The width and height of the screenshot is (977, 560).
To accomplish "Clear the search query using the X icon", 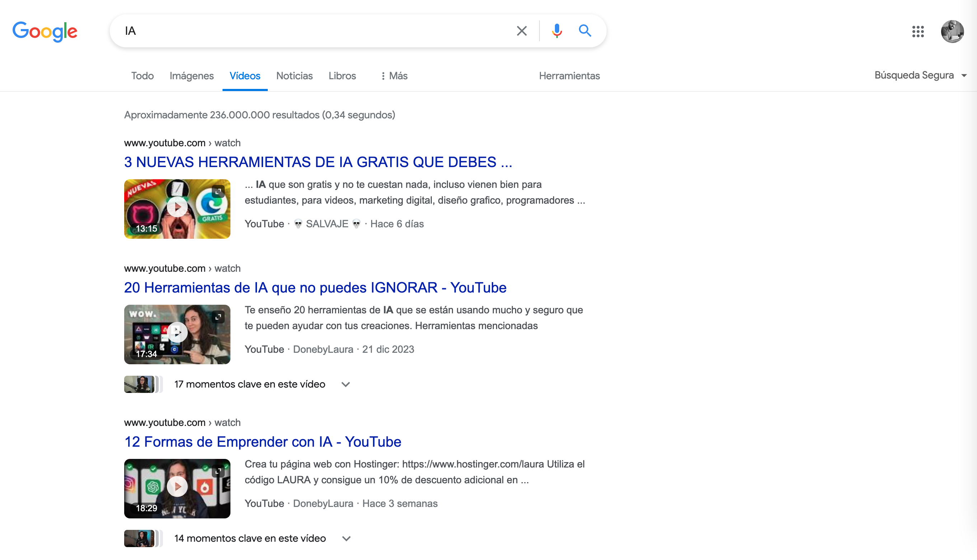I will tap(522, 31).
